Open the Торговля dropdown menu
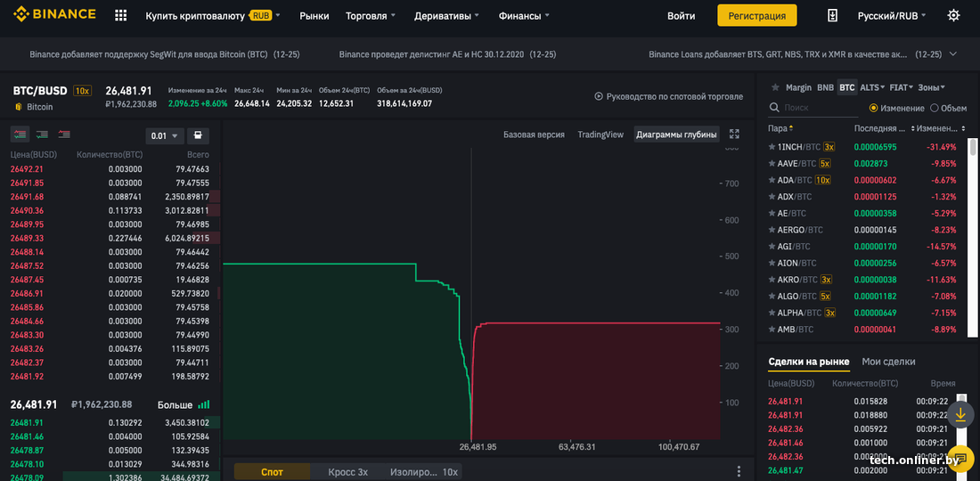The width and height of the screenshot is (980, 481). click(x=371, y=16)
